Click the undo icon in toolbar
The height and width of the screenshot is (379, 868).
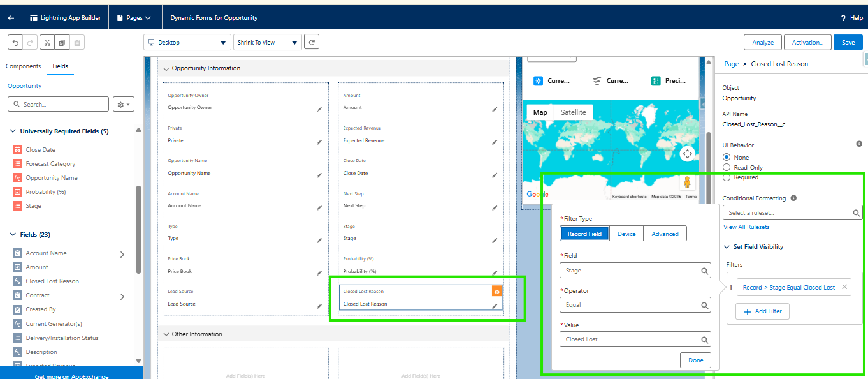[16, 43]
